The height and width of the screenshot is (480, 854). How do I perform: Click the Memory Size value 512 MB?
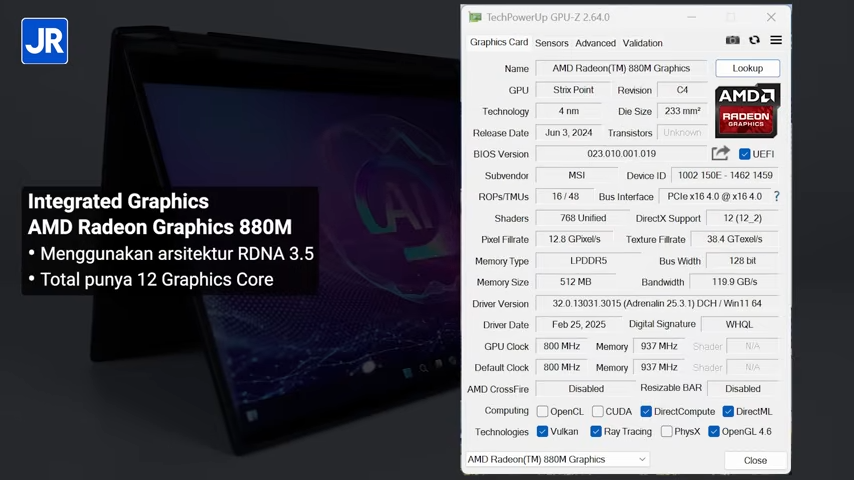pyautogui.click(x=575, y=282)
